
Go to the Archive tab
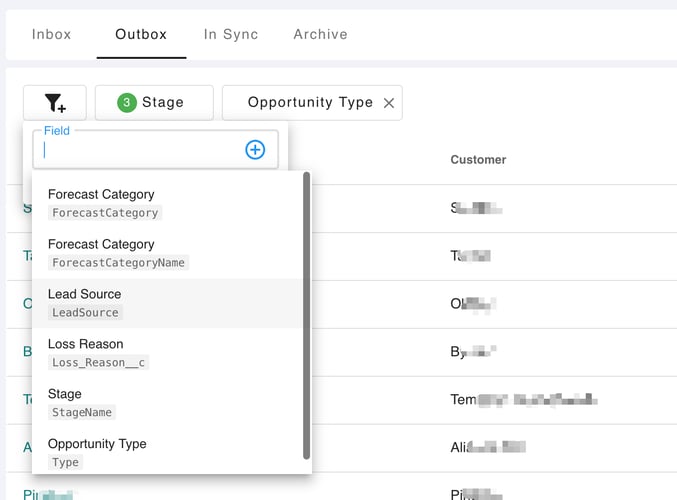click(x=320, y=34)
